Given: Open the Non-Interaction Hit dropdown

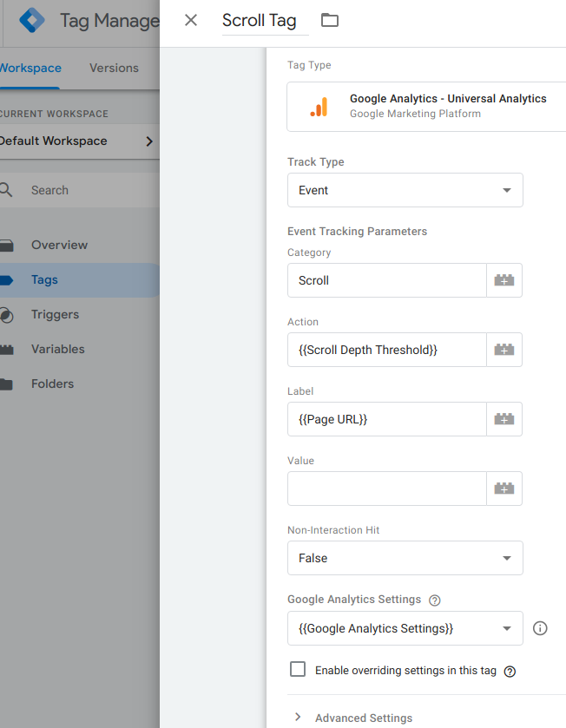Looking at the screenshot, I should 405,558.
